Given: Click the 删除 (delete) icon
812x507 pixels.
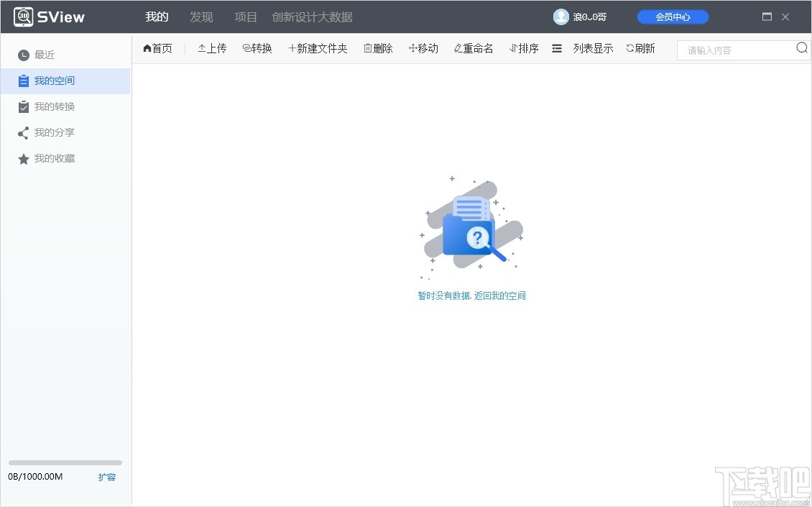Looking at the screenshot, I should [378, 48].
